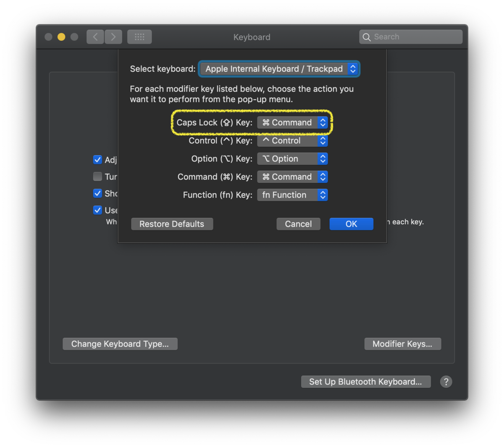This screenshot has width=504, height=448.
Task: Toggle the checkbox beginning with Sho
Action: [x=97, y=193]
